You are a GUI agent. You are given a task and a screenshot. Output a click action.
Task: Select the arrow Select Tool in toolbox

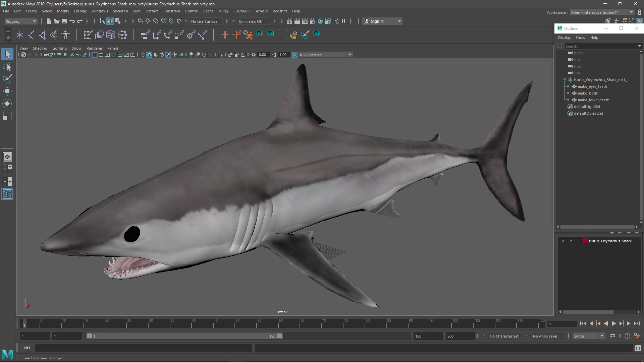[x=7, y=54]
